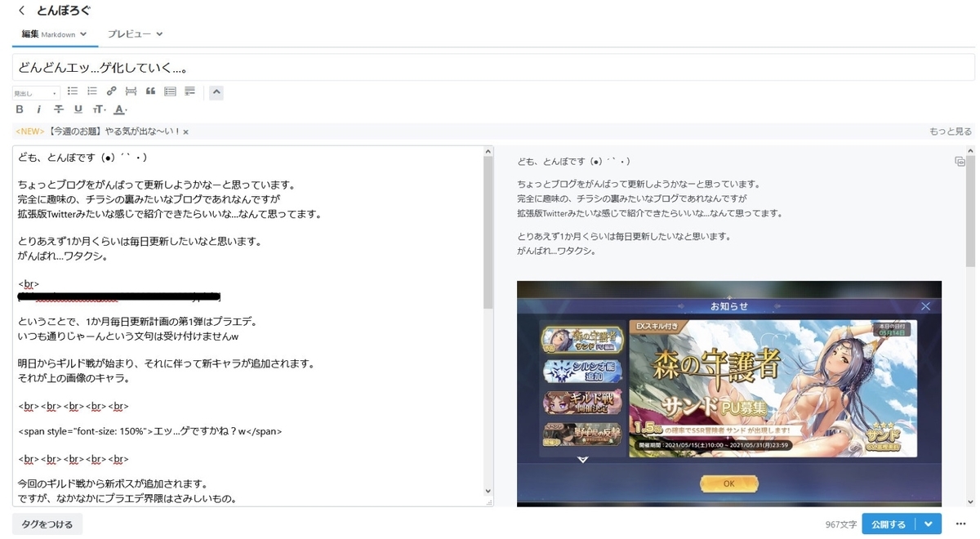This screenshot has height=539, width=980.
Task: Insert a read-more divider
Action: click(x=131, y=91)
